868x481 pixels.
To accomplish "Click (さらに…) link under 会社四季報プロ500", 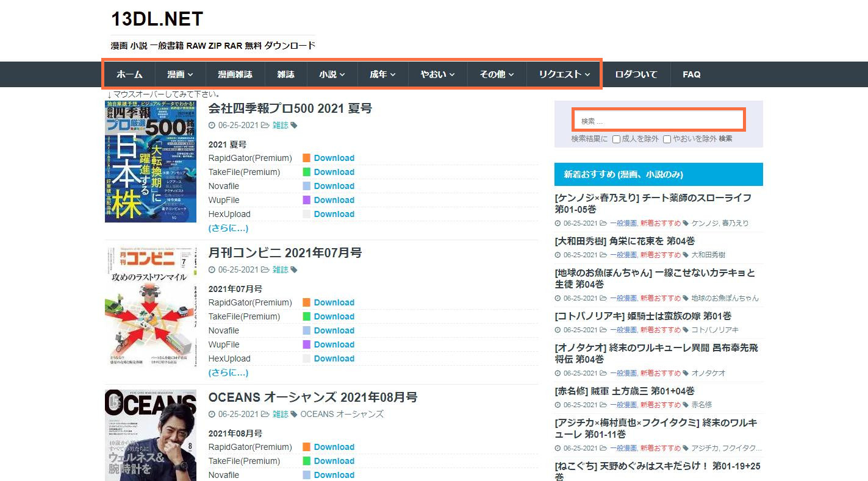I will pyautogui.click(x=228, y=228).
